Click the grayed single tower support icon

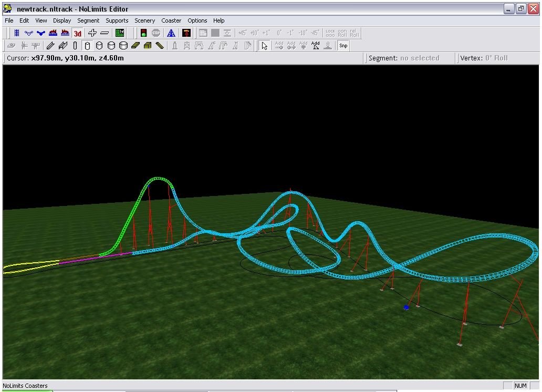175,46
